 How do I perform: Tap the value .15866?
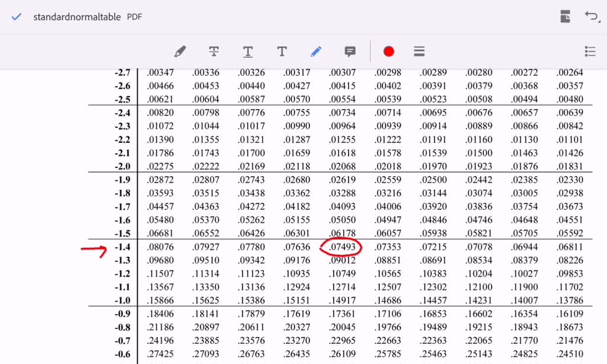pos(160,301)
